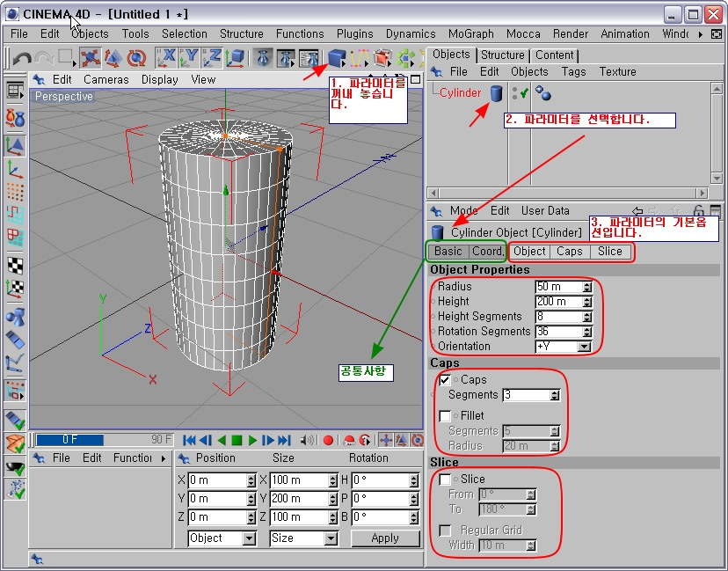This screenshot has width=728, height=571.
Task: Click Render in Picture Viewer icon
Action: (x=286, y=58)
